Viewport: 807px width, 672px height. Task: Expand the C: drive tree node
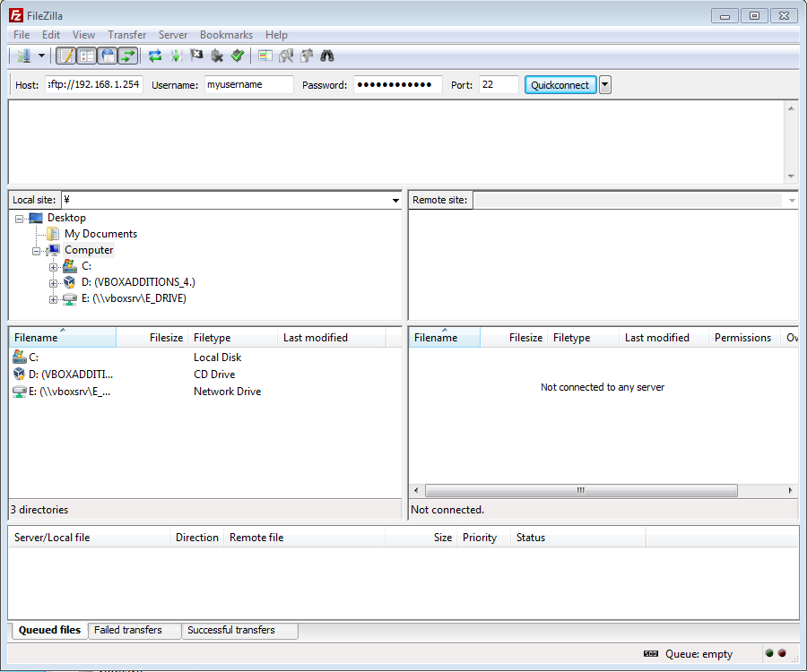[x=53, y=267]
